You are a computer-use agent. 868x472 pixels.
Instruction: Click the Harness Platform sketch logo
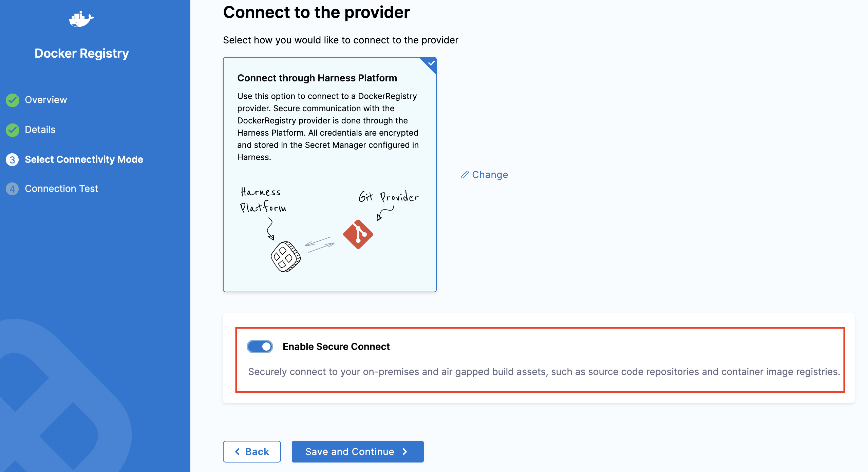point(285,257)
